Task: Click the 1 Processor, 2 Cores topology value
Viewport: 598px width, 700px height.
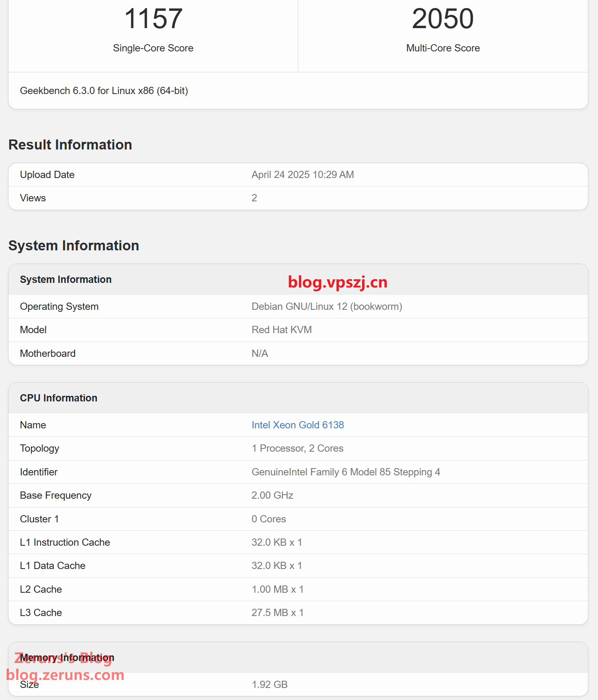Action: point(297,448)
